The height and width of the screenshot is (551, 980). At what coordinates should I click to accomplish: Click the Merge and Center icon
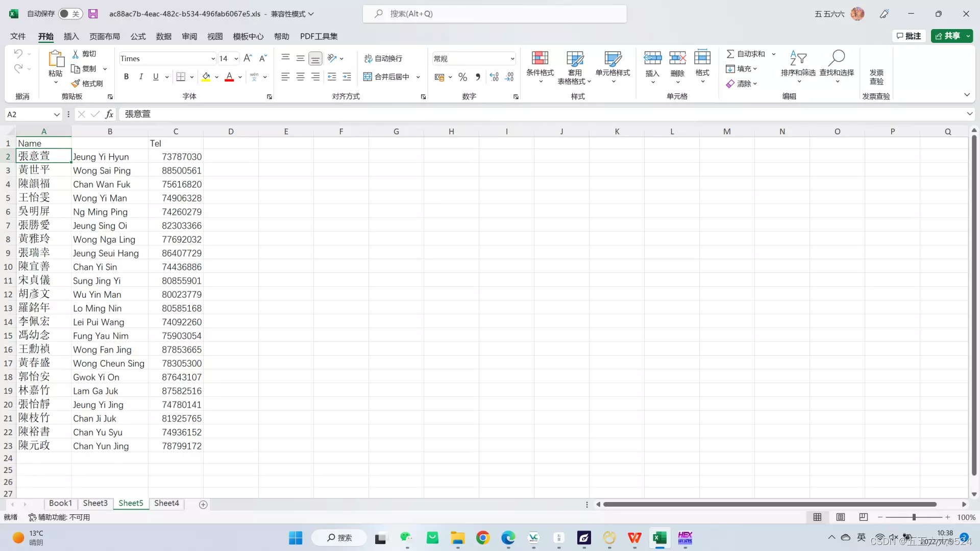[x=367, y=77]
